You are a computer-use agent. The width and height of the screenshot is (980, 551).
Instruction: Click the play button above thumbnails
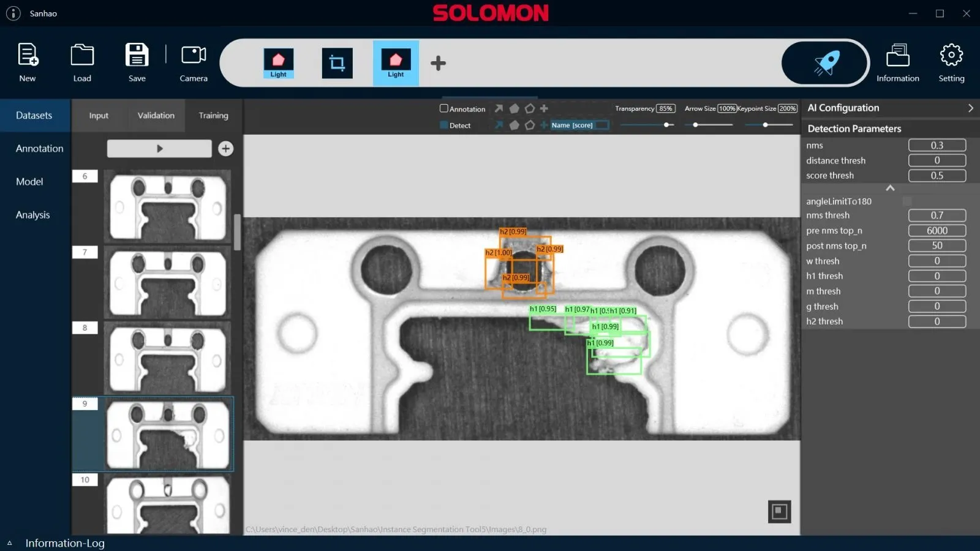(x=159, y=148)
